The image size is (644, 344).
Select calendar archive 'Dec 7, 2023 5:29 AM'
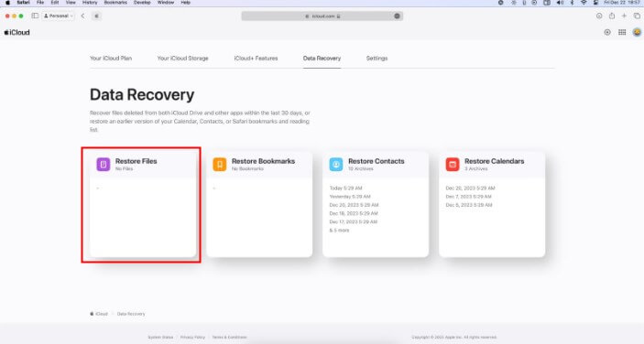[469, 197]
